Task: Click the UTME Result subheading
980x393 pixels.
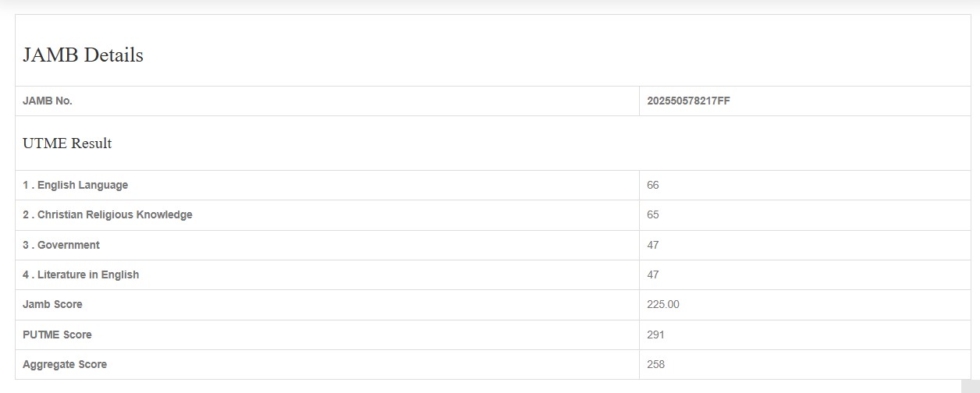Action: coord(67,143)
